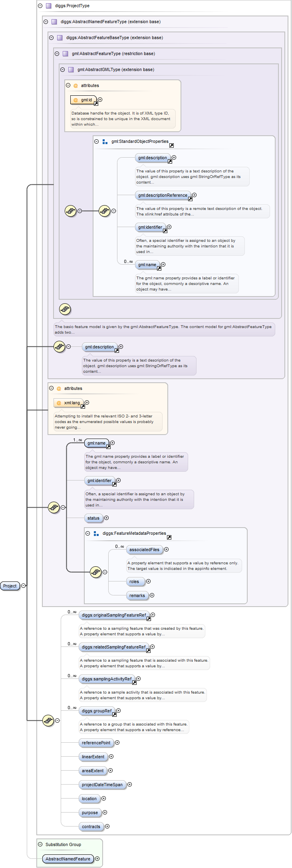Click the contracts element node

91,826
